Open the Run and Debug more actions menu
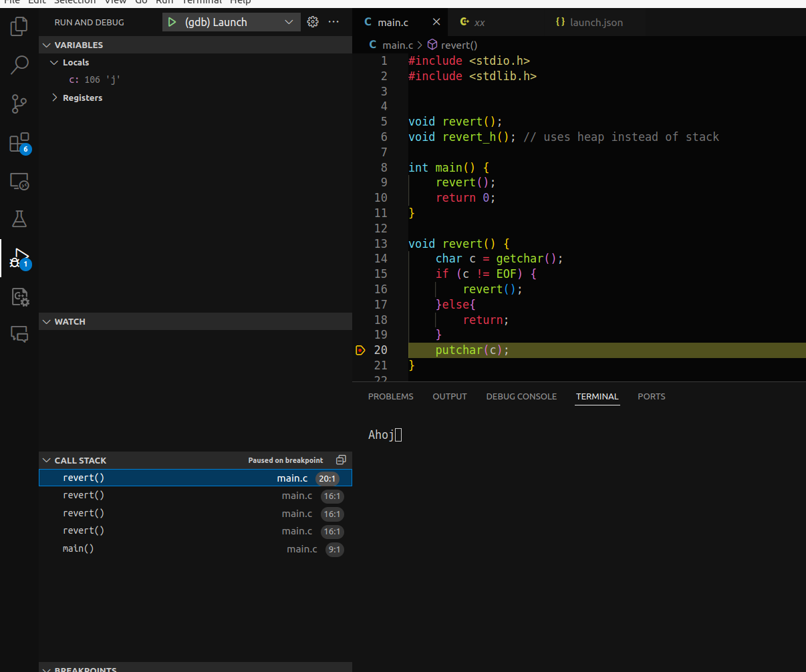The image size is (806, 672). tap(334, 22)
